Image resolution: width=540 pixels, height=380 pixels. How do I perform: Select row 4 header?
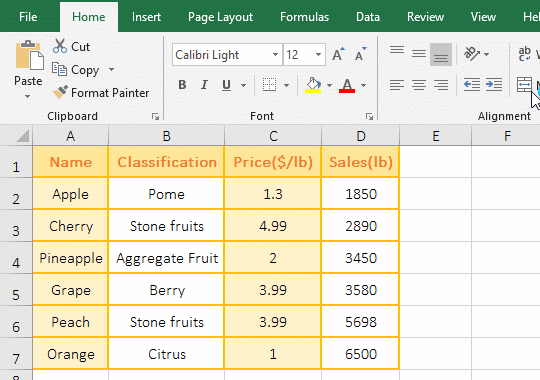[x=16, y=258]
